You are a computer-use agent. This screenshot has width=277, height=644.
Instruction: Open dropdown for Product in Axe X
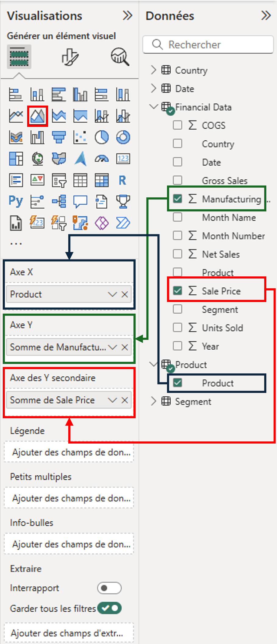tap(112, 294)
